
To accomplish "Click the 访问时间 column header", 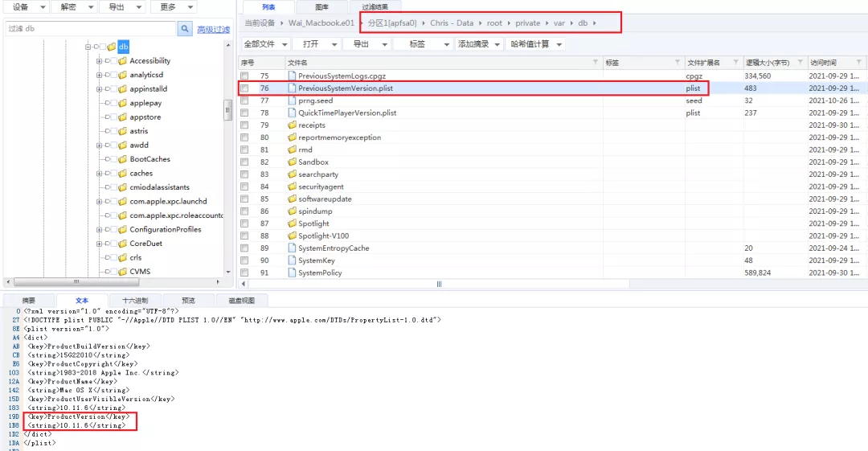I will [837, 63].
